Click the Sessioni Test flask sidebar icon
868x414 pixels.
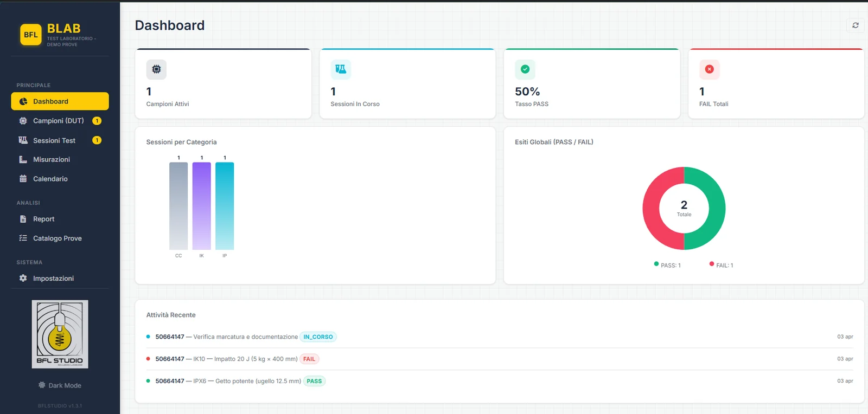tap(23, 140)
